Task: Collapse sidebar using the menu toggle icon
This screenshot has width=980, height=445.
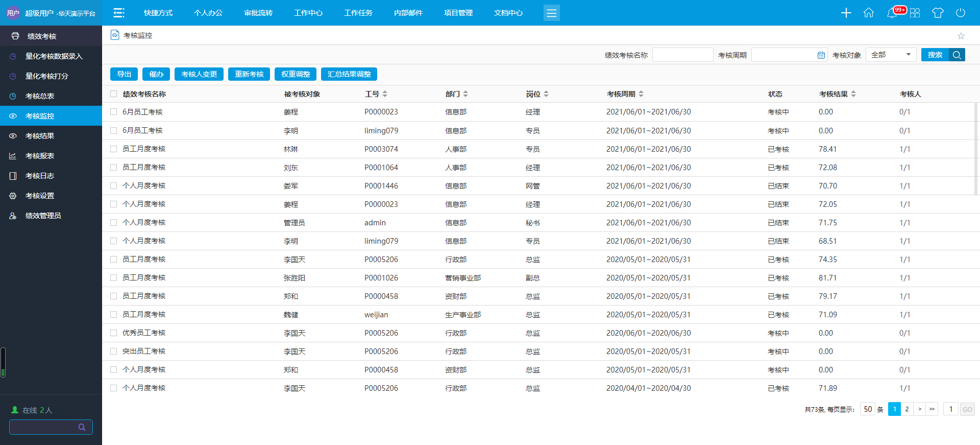Action: tap(119, 13)
